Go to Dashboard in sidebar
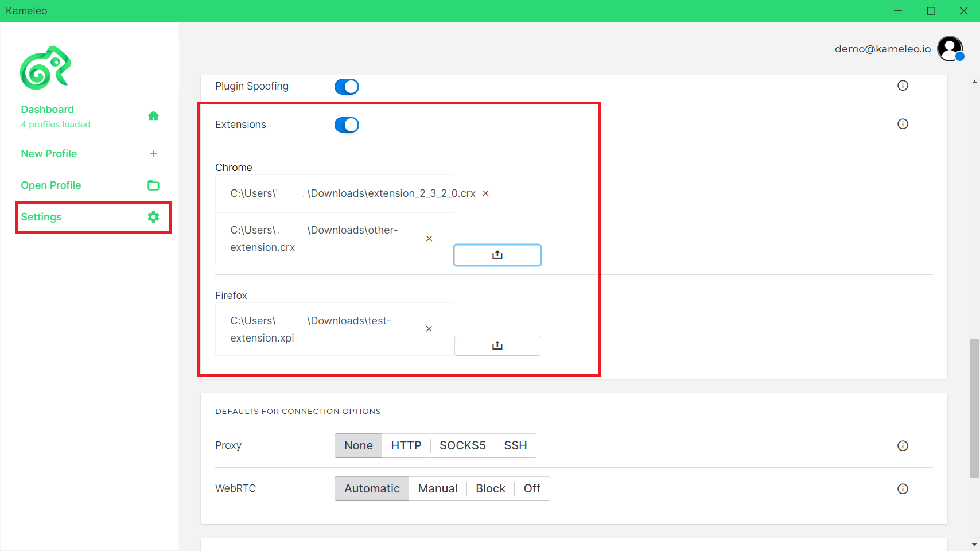The width and height of the screenshot is (980, 551). [47, 110]
